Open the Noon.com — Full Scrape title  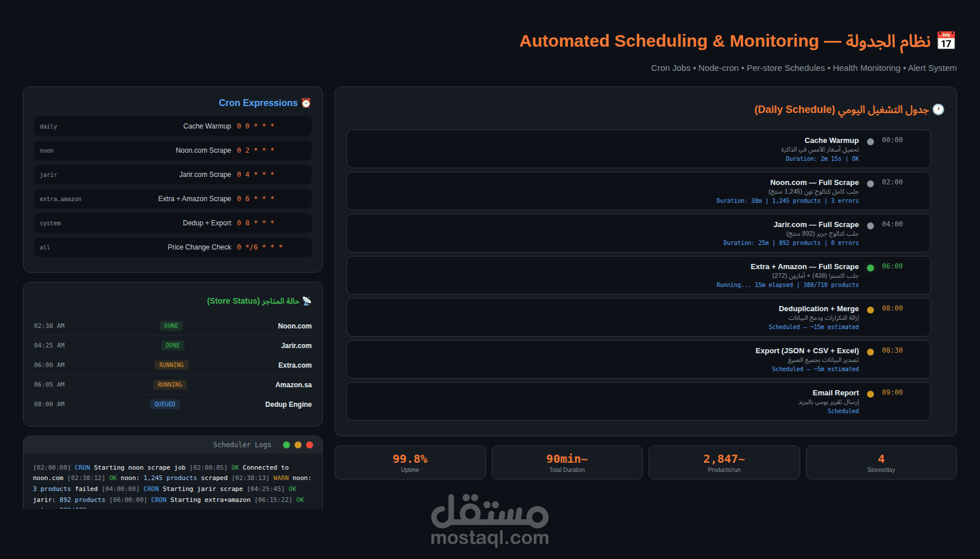(815, 183)
